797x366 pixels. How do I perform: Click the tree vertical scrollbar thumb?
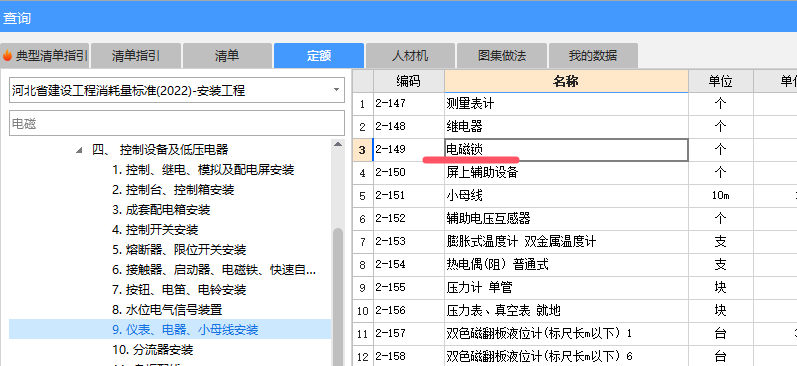coord(338,297)
